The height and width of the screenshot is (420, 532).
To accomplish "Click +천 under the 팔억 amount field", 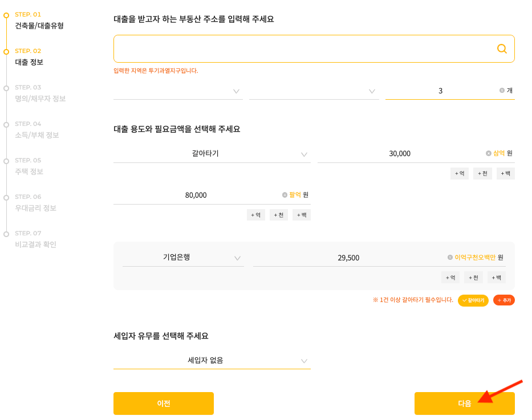I will [x=278, y=215].
